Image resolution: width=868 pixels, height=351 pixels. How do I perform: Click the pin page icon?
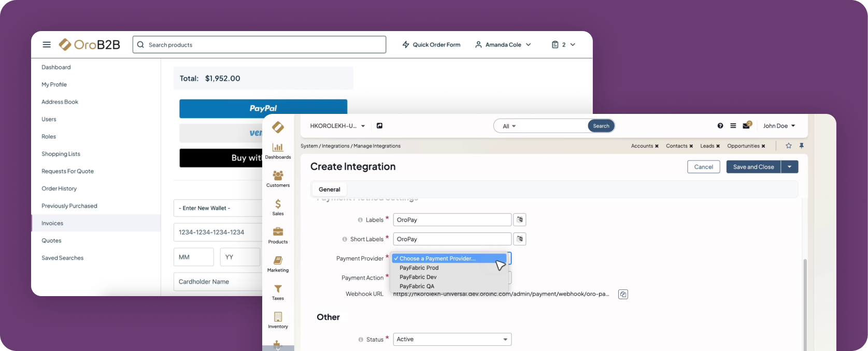pos(802,146)
